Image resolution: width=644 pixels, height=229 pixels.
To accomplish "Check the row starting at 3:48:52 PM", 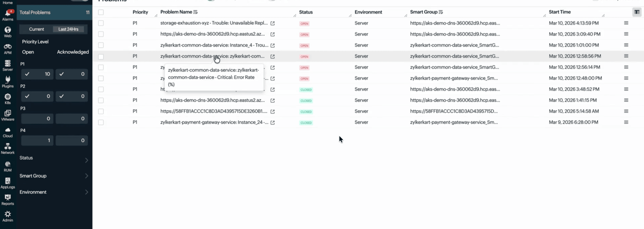I will (x=101, y=89).
